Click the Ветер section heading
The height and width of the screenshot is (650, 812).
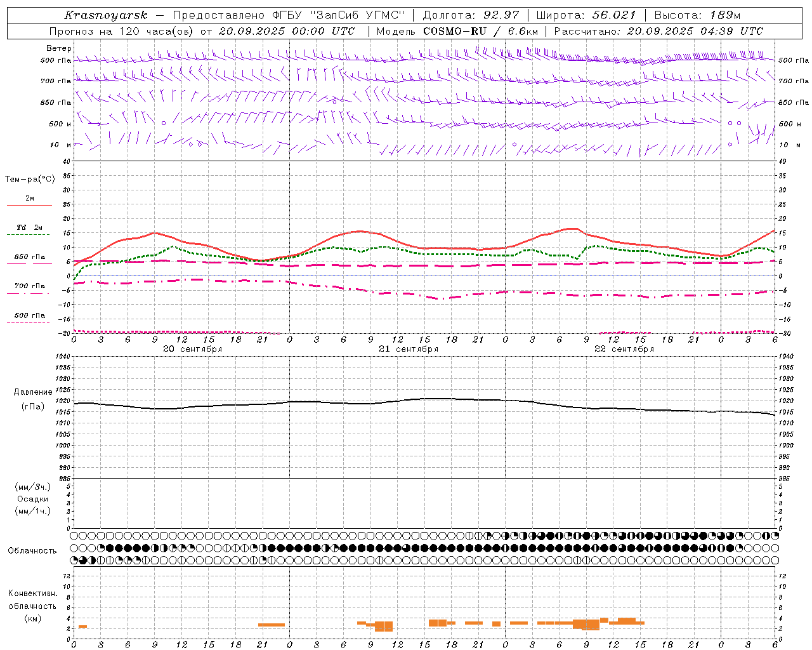[59, 48]
